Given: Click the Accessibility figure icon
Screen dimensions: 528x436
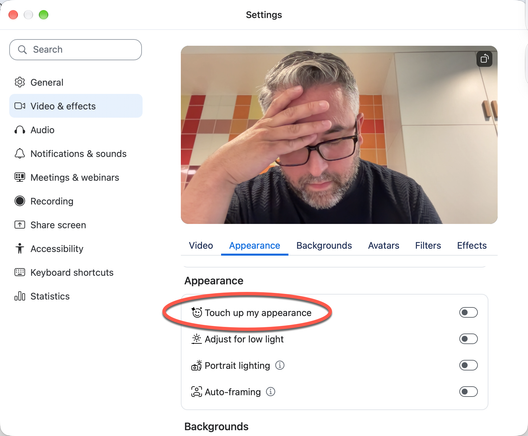Looking at the screenshot, I should pyautogui.click(x=20, y=248).
